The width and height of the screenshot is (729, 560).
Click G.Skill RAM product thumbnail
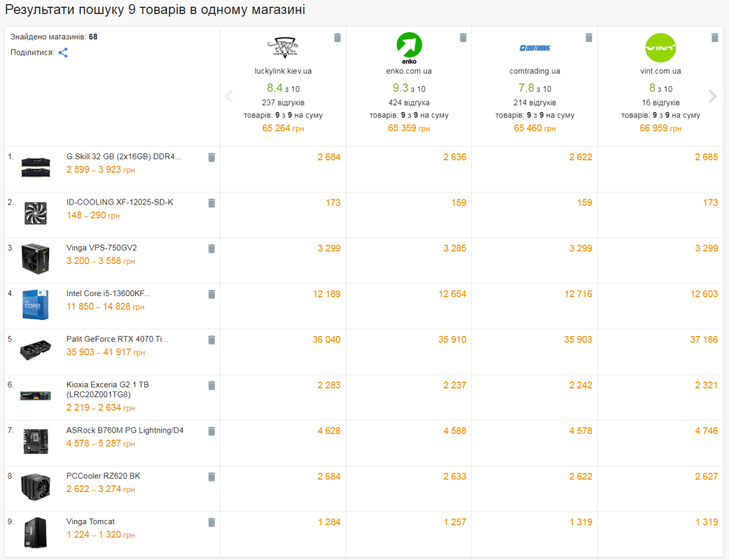point(36,167)
